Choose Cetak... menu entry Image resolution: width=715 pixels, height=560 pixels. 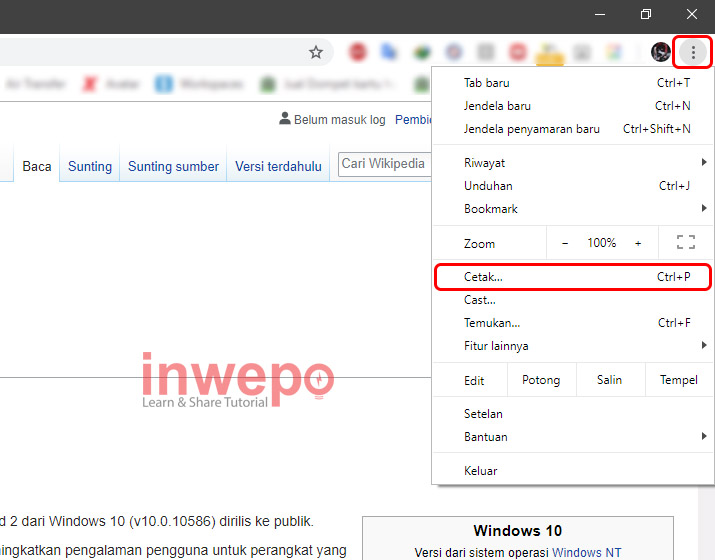coord(572,277)
